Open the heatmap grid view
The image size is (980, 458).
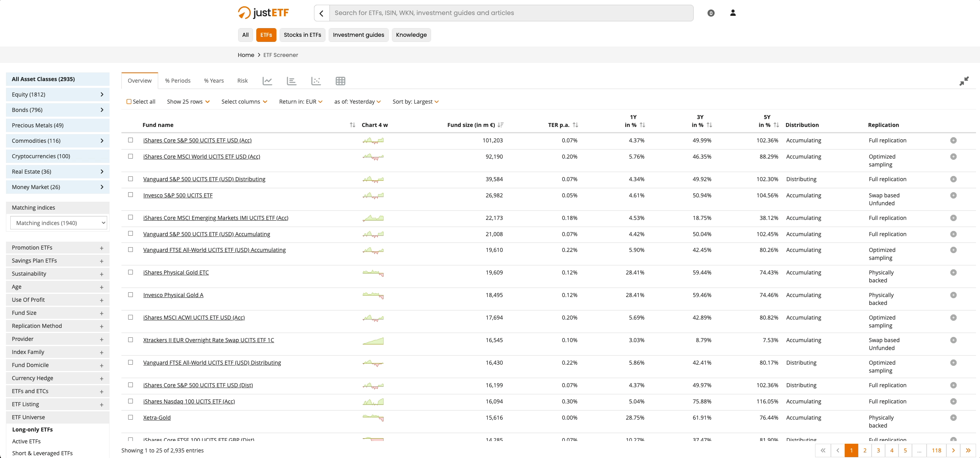point(340,81)
